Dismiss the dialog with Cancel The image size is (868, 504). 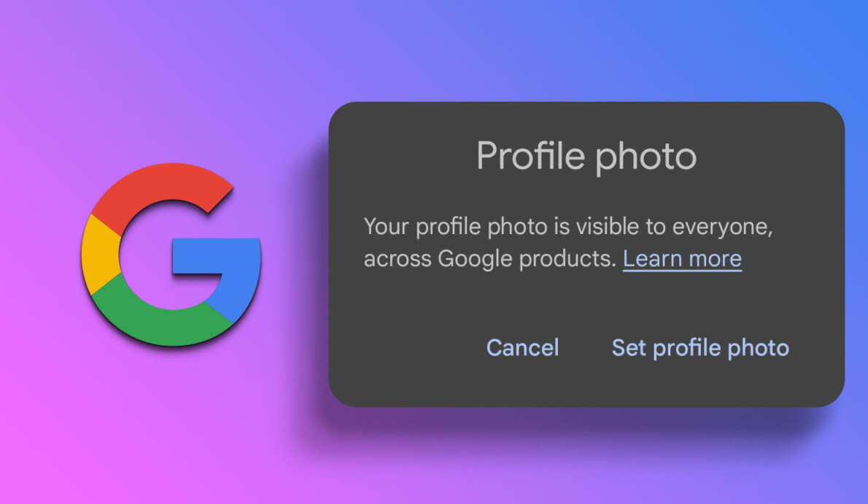pos(522,348)
